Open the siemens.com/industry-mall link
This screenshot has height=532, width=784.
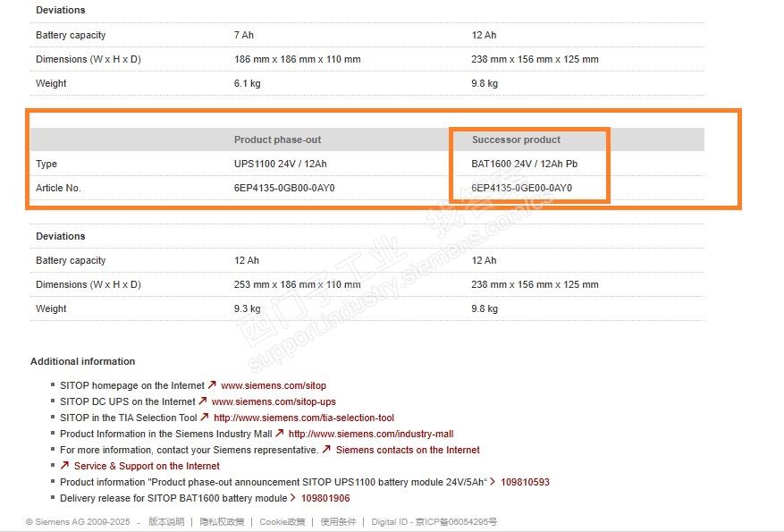click(371, 434)
